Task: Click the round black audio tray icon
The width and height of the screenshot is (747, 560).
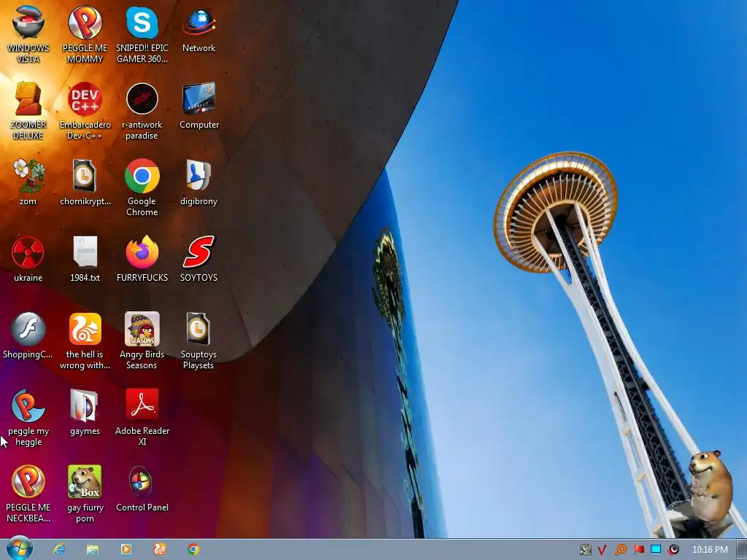Action: (x=673, y=550)
